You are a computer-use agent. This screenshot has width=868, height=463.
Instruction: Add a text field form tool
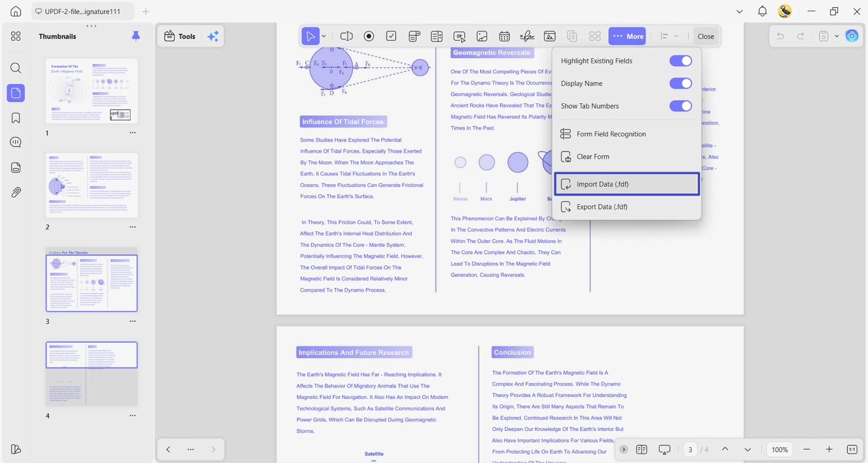point(347,36)
